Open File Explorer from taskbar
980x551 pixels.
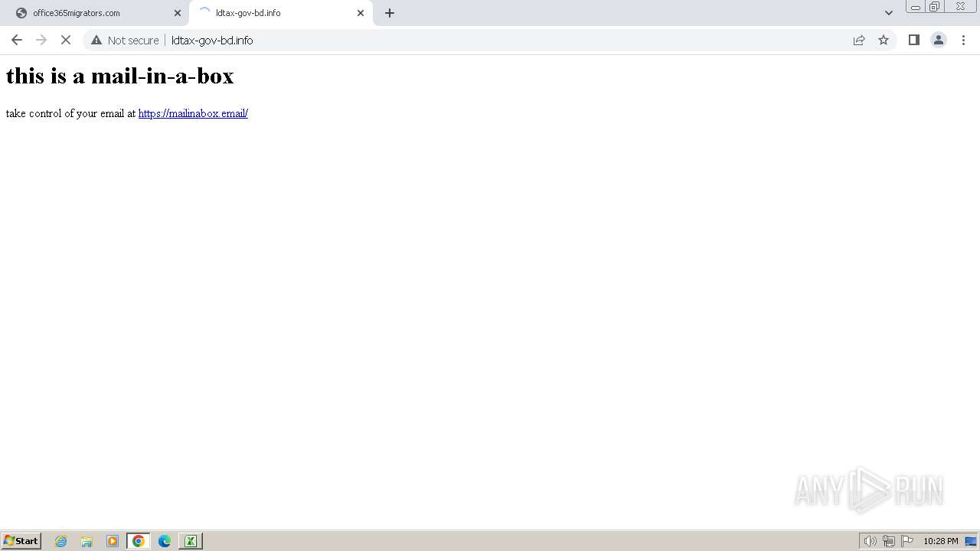click(x=87, y=541)
